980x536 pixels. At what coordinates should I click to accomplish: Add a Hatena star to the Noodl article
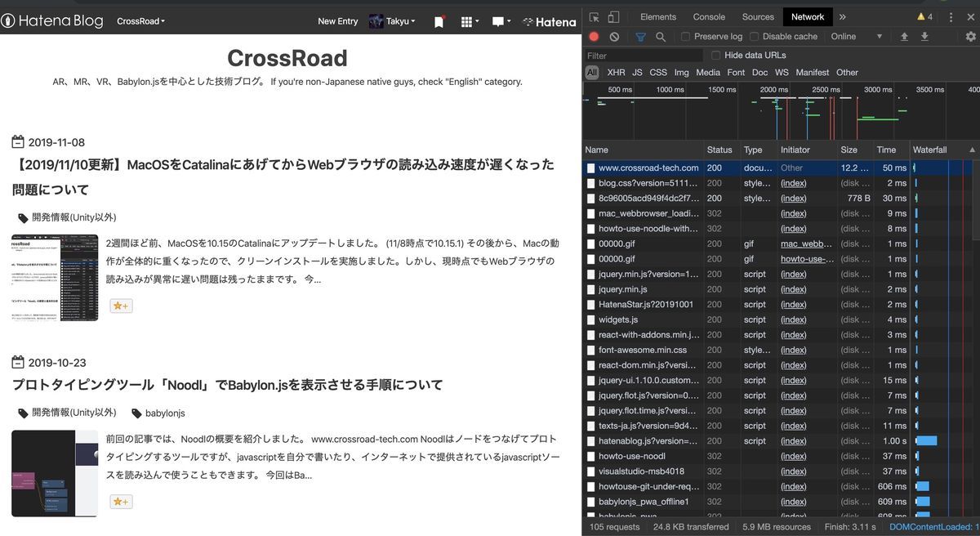[x=121, y=502]
